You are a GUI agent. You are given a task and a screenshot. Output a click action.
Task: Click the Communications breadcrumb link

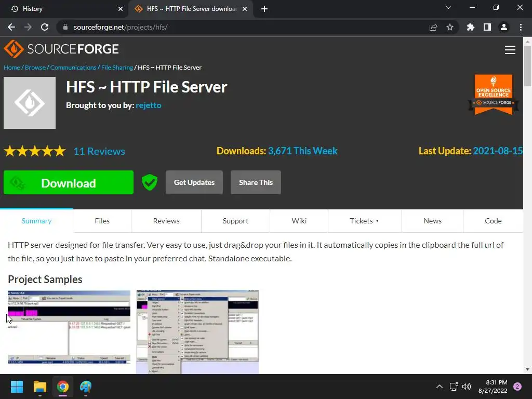coord(73,68)
